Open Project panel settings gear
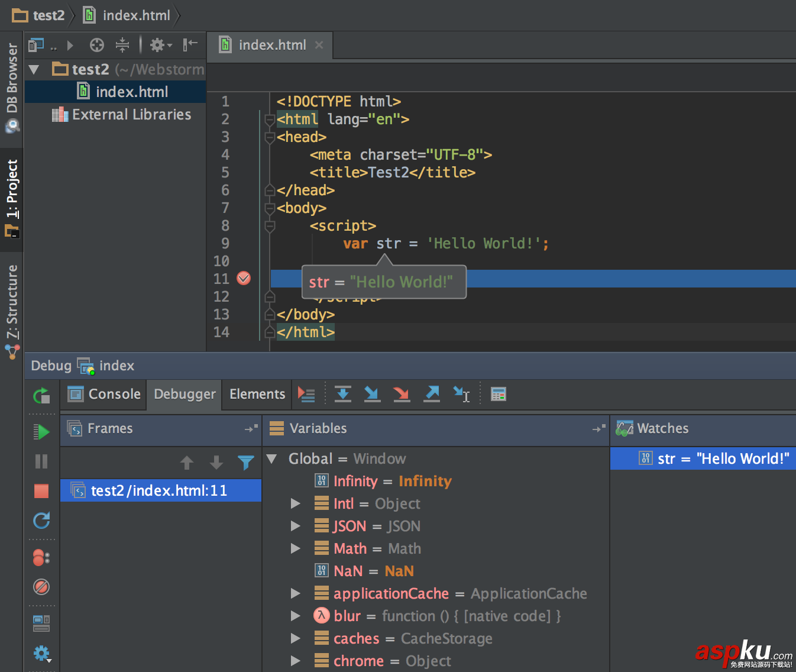 point(160,45)
